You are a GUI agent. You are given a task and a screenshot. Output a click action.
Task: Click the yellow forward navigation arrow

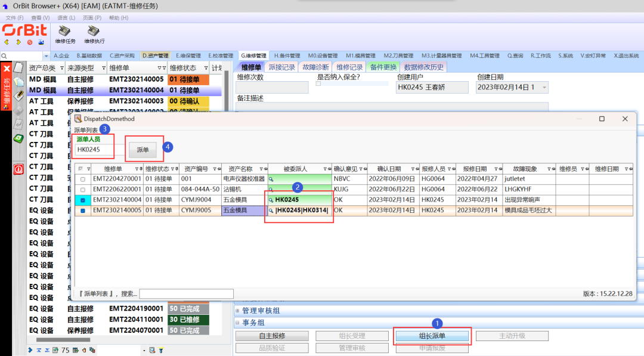pyautogui.click(x=18, y=42)
